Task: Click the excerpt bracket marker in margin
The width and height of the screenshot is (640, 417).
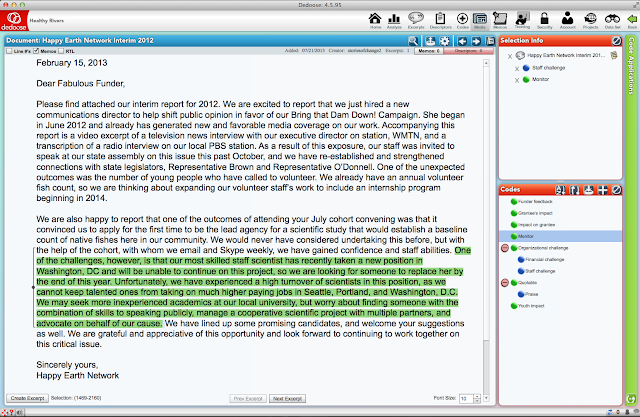Action: [33, 287]
